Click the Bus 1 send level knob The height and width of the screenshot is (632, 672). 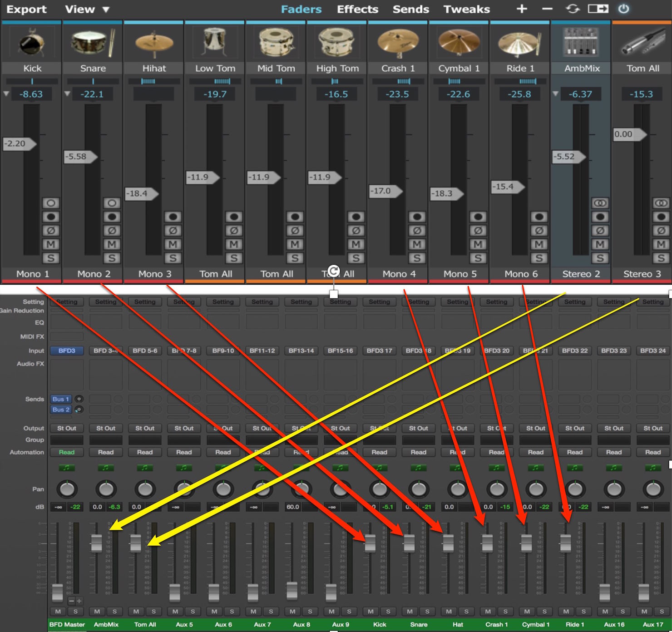pos(79,399)
